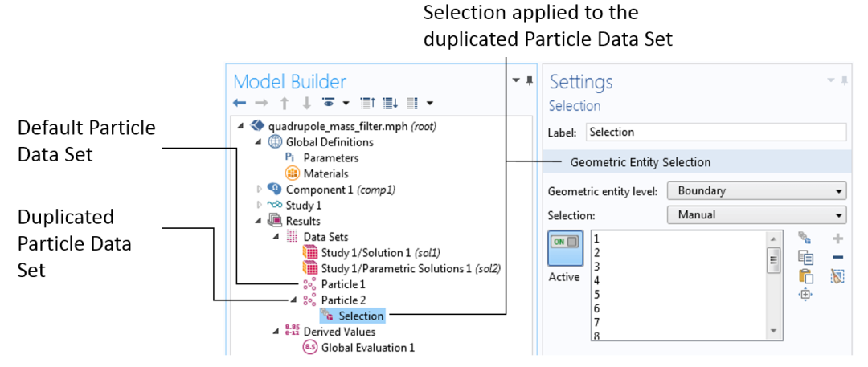Click the node view layout icon

pyautogui.click(x=411, y=103)
